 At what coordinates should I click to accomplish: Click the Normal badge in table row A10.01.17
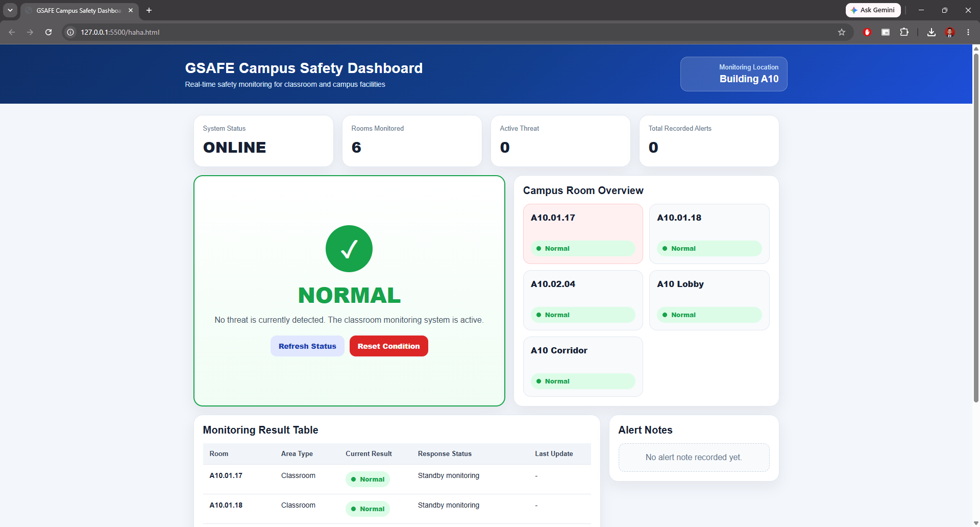[367, 479]
